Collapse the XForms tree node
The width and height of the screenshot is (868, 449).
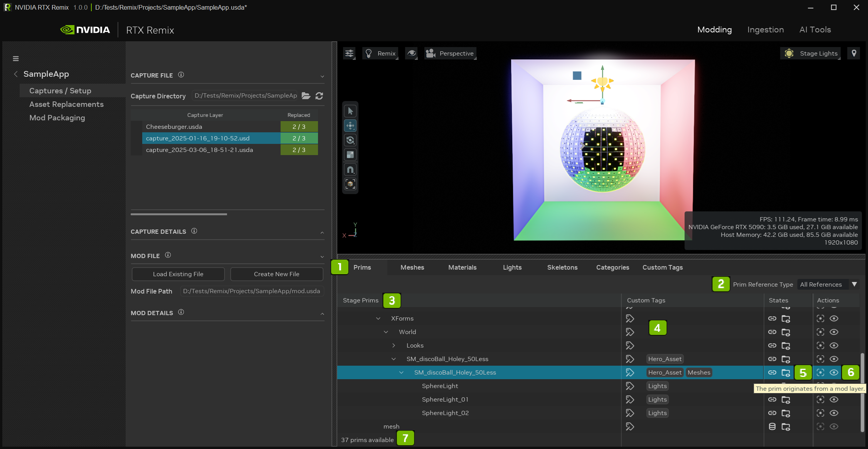click(378, 319)
